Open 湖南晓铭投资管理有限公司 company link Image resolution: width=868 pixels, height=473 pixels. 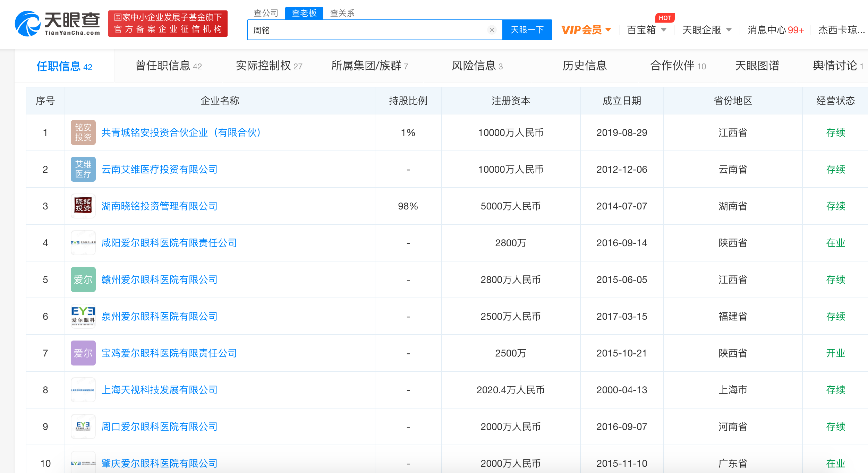[159, 206]
